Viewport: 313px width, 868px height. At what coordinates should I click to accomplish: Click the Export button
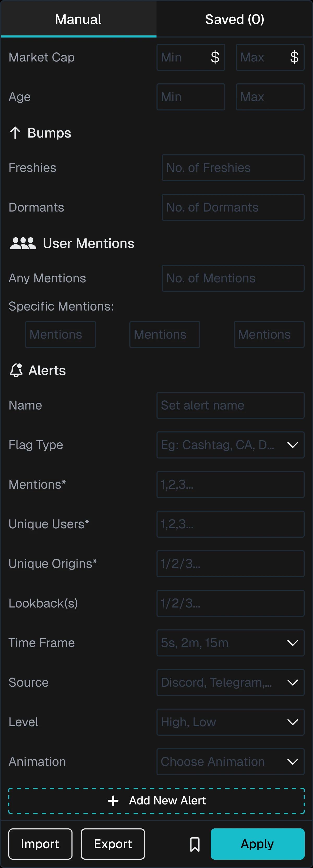[113, 844]
